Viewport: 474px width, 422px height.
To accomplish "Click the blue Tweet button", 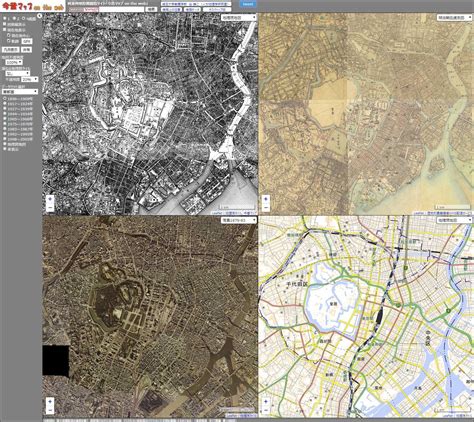I will click(x=248, y=4).
